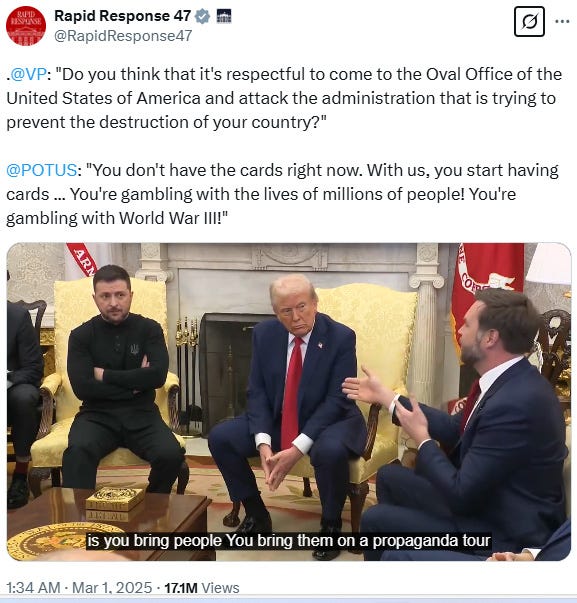Click the government building affiliation badge
Image resolution: width=577 pixels, height=603 pixels.
click(224, 16)
